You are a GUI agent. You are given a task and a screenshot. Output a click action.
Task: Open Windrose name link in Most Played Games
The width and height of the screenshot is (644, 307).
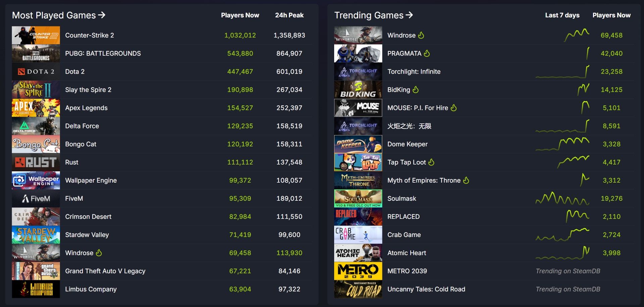tap(79, 253)
